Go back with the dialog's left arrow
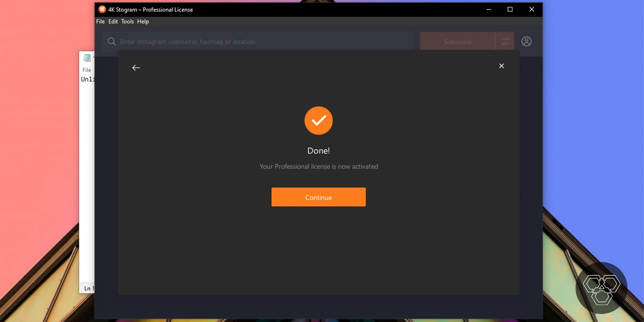 coord(136,68)
